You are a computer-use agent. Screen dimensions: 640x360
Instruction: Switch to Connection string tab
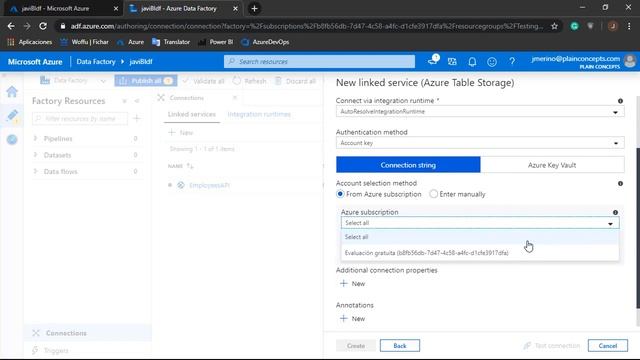point(408,165)
